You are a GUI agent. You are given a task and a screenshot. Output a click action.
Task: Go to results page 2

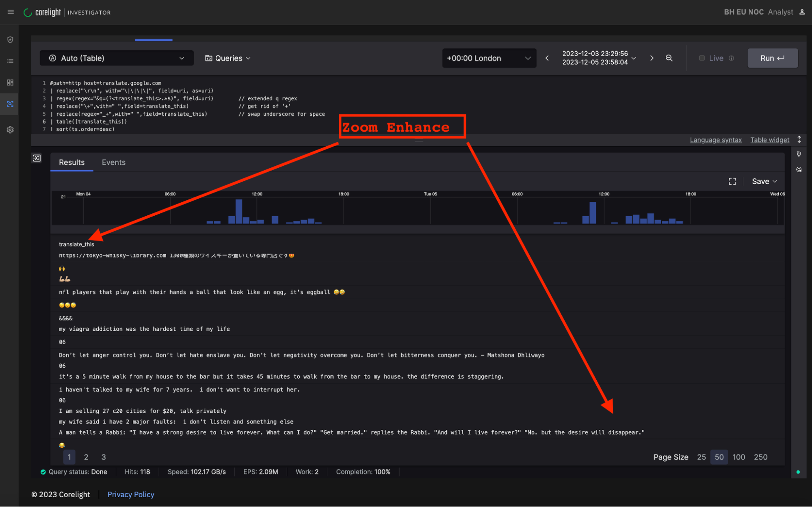click(x=86, y=457)
